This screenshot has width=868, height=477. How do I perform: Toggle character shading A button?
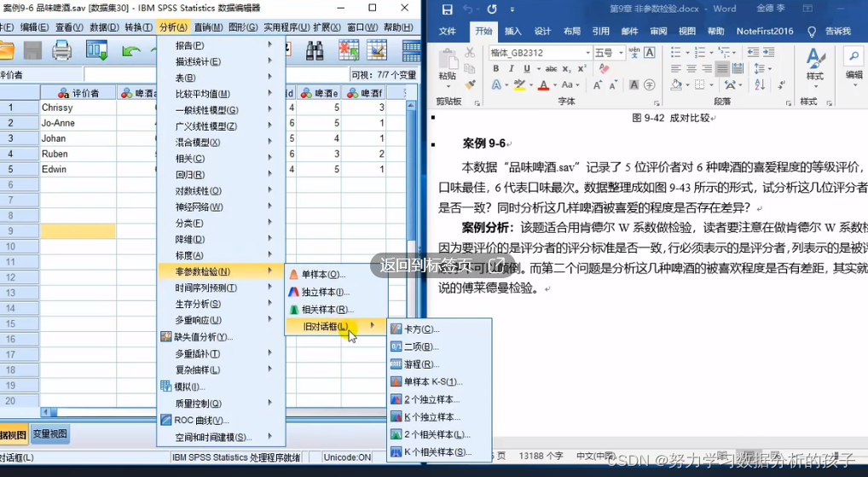pos(634,84)
